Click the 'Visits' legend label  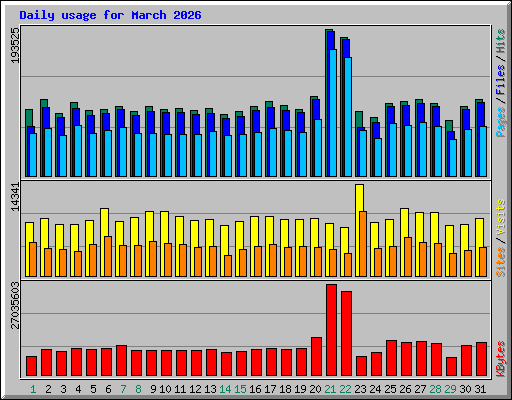coord(501,218)
